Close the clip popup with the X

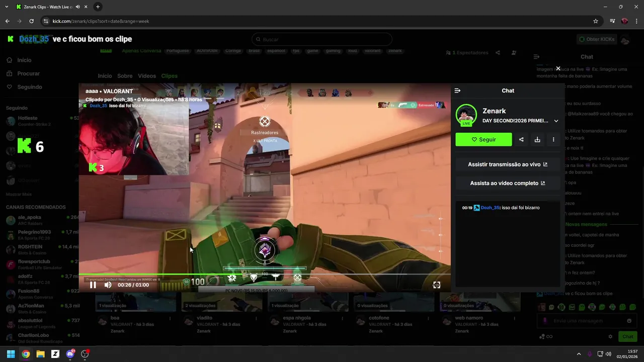tap(558, 68)
